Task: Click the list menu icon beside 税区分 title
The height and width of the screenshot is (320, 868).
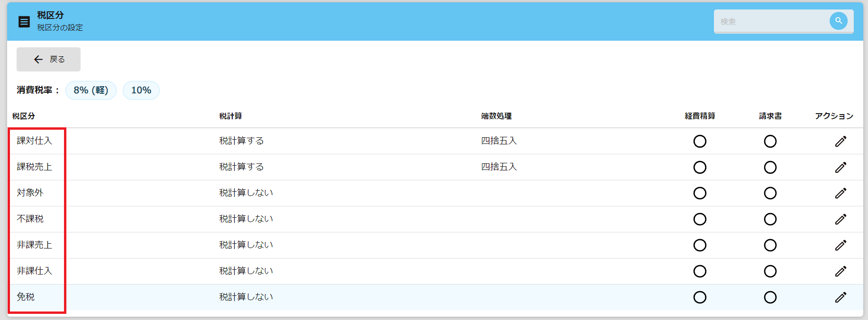Action: [x=24, y=22]
